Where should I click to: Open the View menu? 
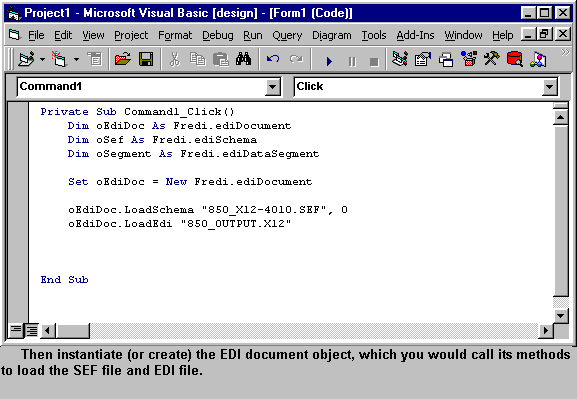click(93, 35)
